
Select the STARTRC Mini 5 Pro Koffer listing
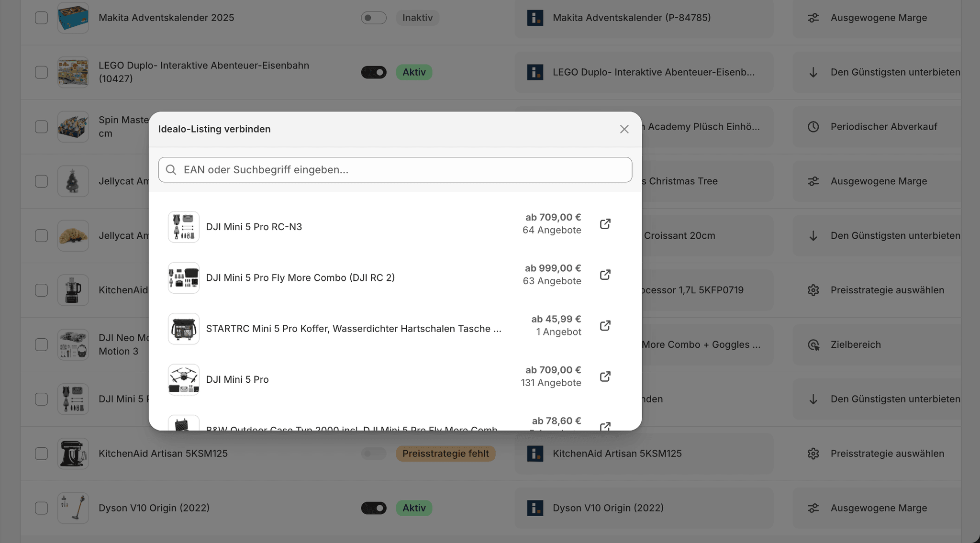[395, 329]
